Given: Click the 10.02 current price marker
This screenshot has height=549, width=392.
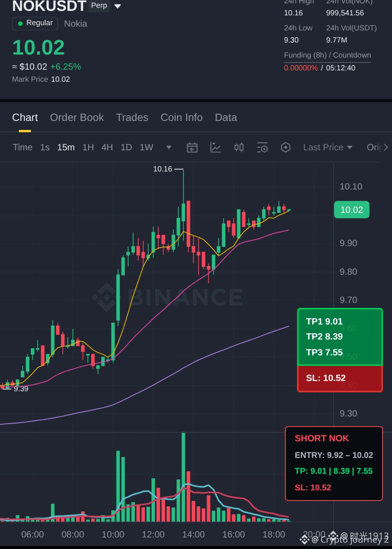Looking at the screenshot, I should coord(352,210).
